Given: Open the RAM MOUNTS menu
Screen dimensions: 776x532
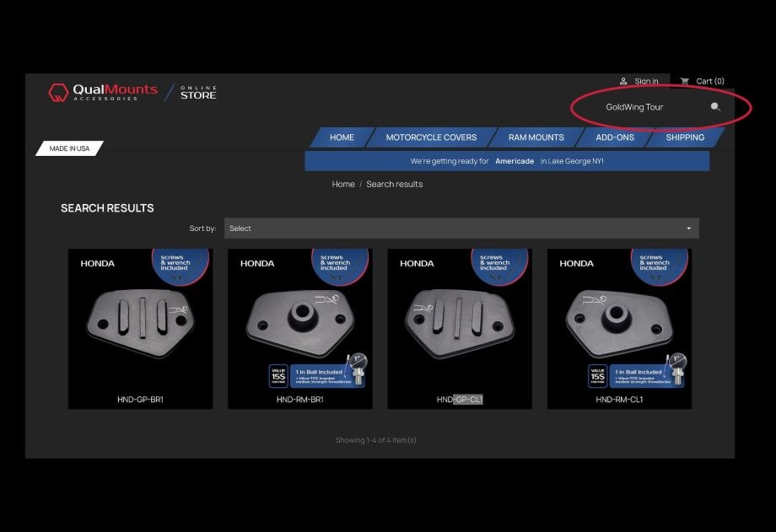Looking at the screenshot, I should point(536,137).
